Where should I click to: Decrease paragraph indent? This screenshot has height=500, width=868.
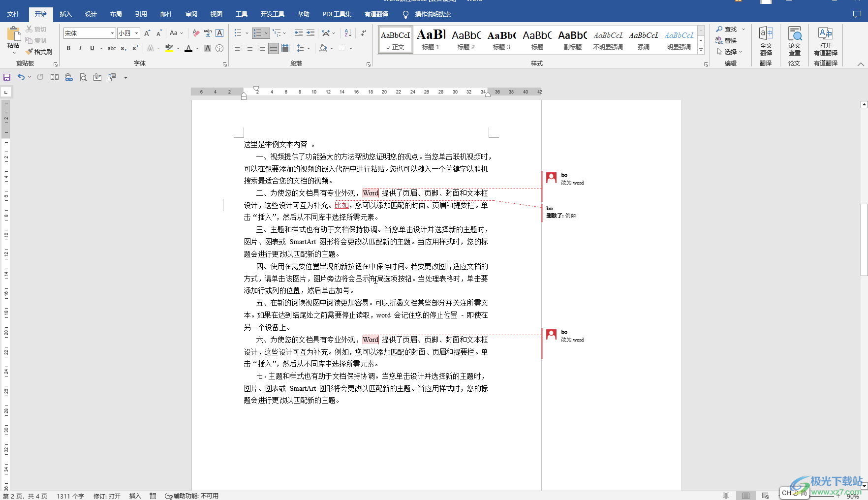(298, 33)
